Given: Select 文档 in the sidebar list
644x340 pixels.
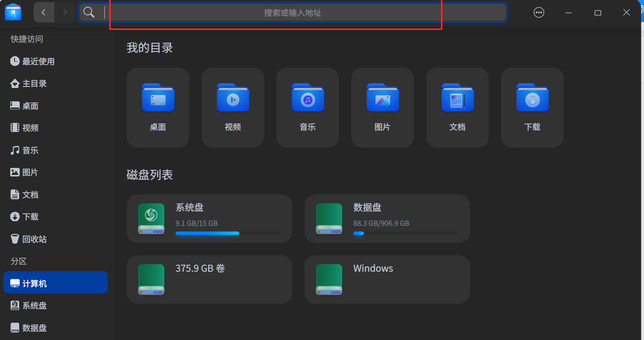Looking at the screenshot, I should pos(56,195).
